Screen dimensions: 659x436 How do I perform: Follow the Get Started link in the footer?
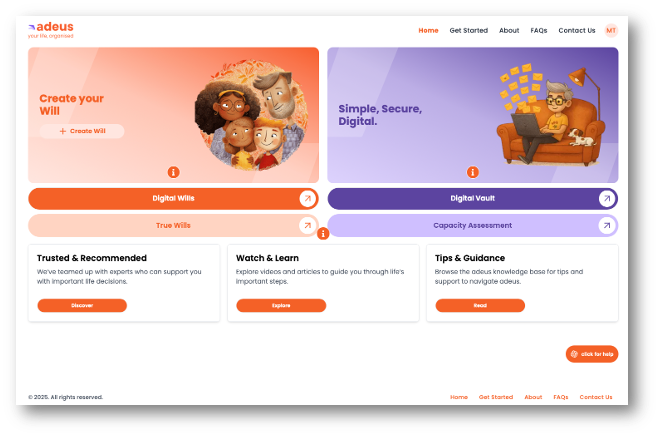point(496,397)
